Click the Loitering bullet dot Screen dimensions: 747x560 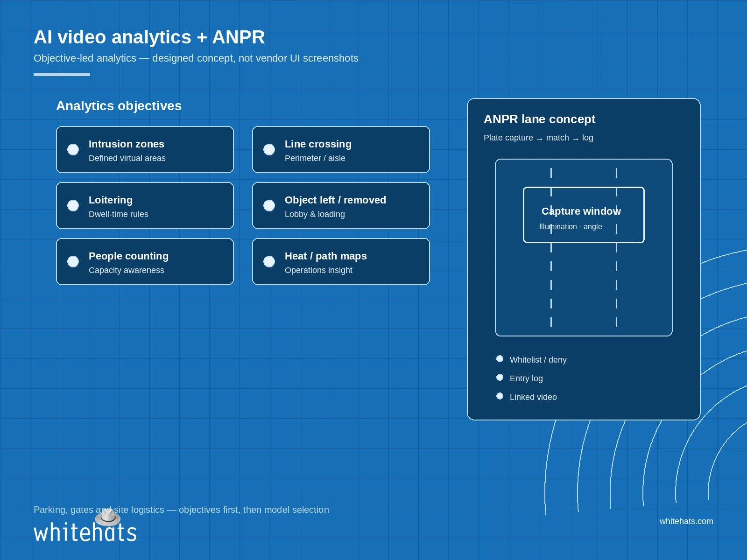[73, 205]
